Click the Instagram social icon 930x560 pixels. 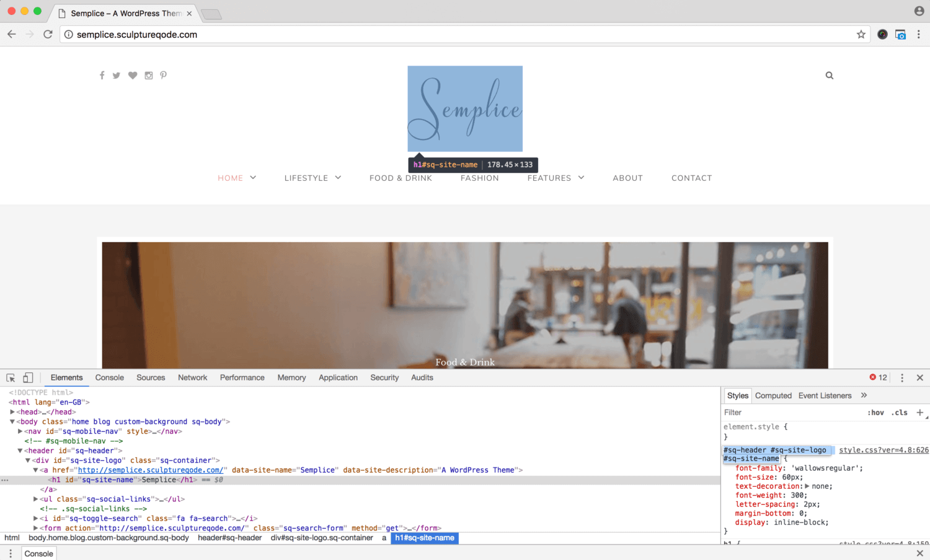point(149,76)
